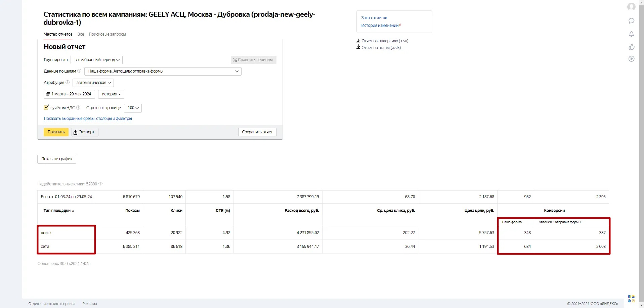644x308 pixels.
Task: Open the Данные по целям goals dropdown
Action: coord(163,71)
